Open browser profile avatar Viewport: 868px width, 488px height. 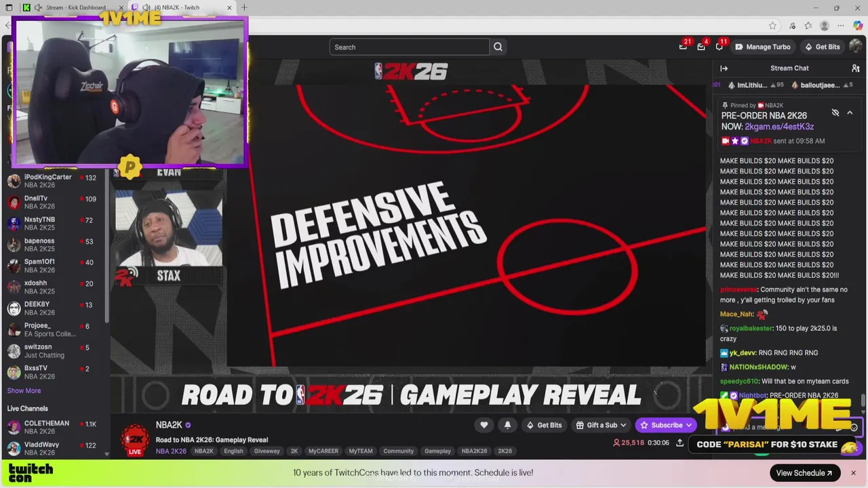pos(825,26)
